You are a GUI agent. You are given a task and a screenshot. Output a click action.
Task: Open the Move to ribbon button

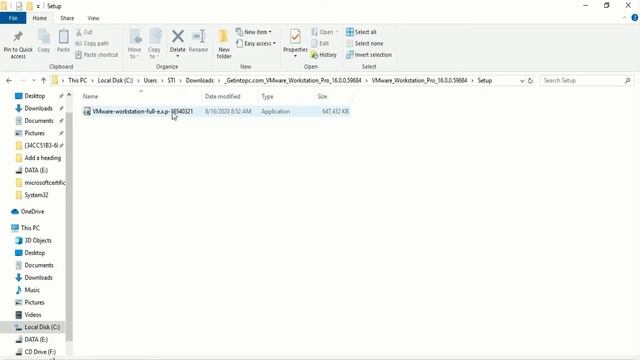(135, 44)
